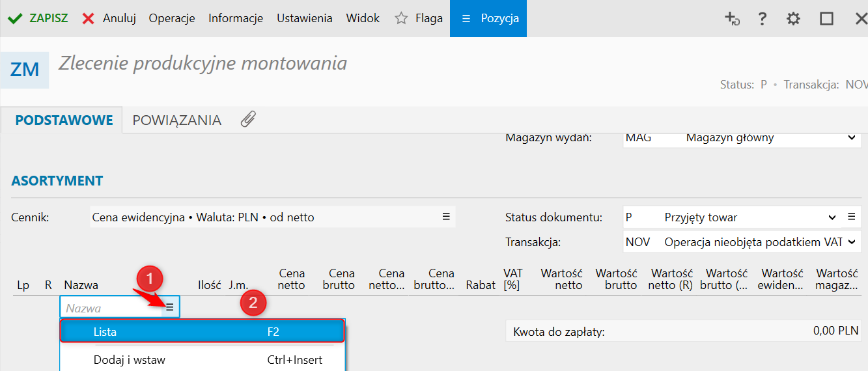Select Lista from the context menu
868x371 pixels.
coord(202,331)
